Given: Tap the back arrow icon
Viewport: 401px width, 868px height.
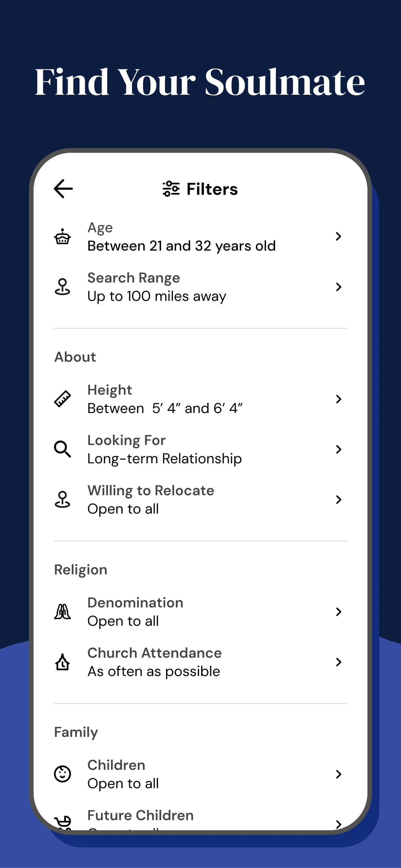Looking at the screenshot, I should 63,189.
